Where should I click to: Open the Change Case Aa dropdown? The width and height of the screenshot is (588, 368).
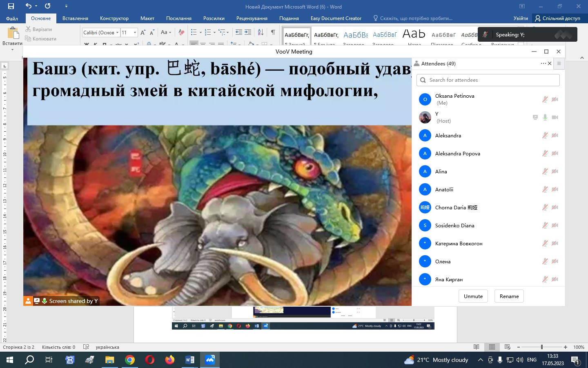(166, 32)
